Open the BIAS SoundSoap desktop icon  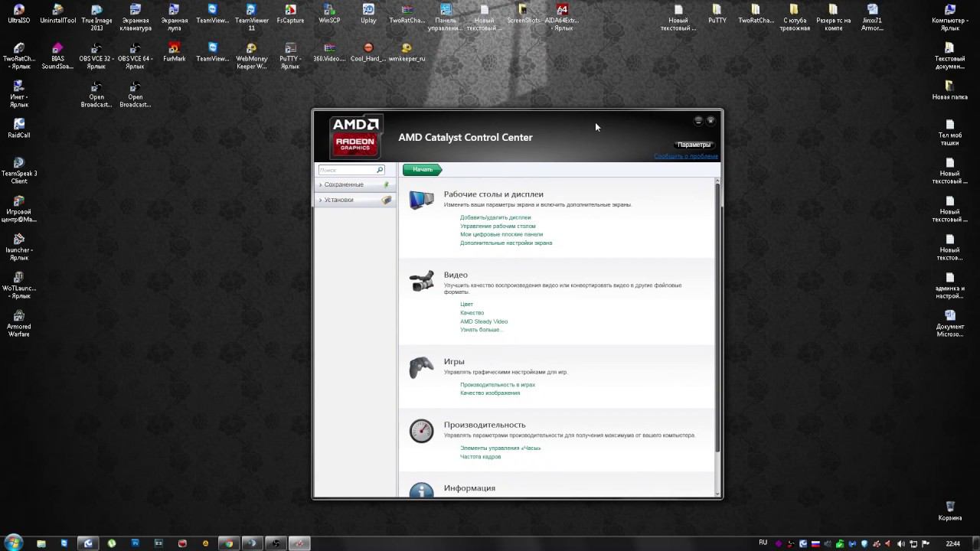58,56
